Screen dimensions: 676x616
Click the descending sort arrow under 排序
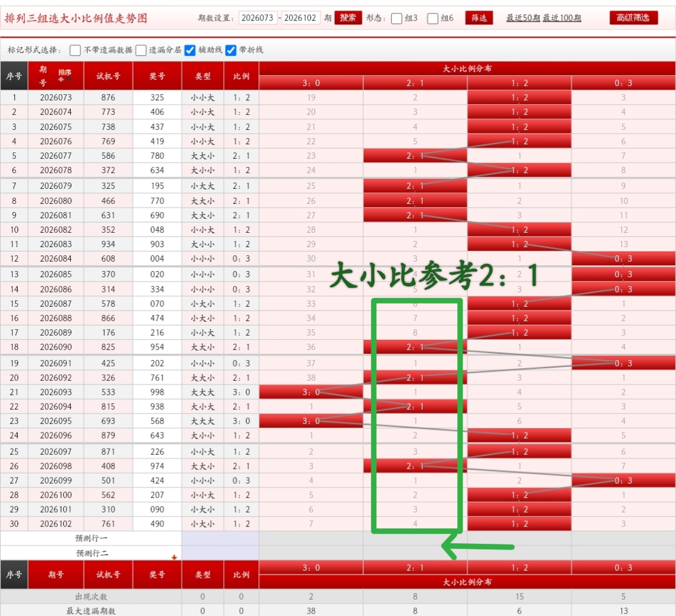(68, 79)
